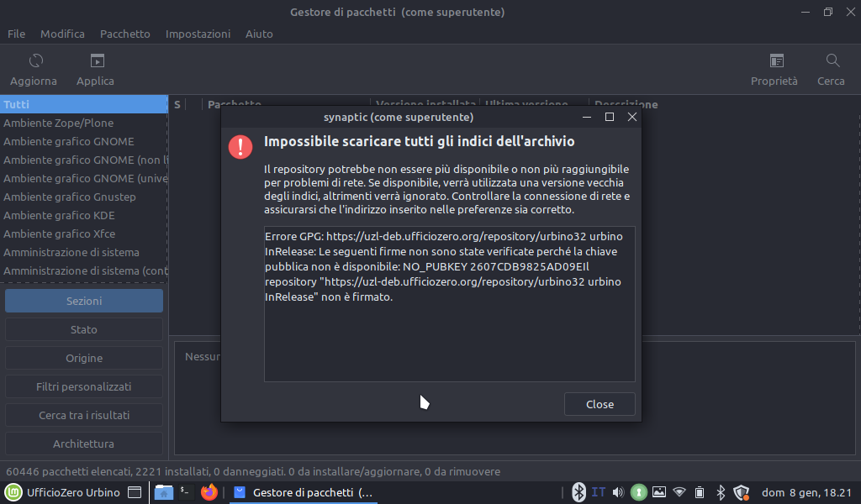This screenshot has width=861, height=504.
Task: Open the File menu
Action: pos(16,34)
